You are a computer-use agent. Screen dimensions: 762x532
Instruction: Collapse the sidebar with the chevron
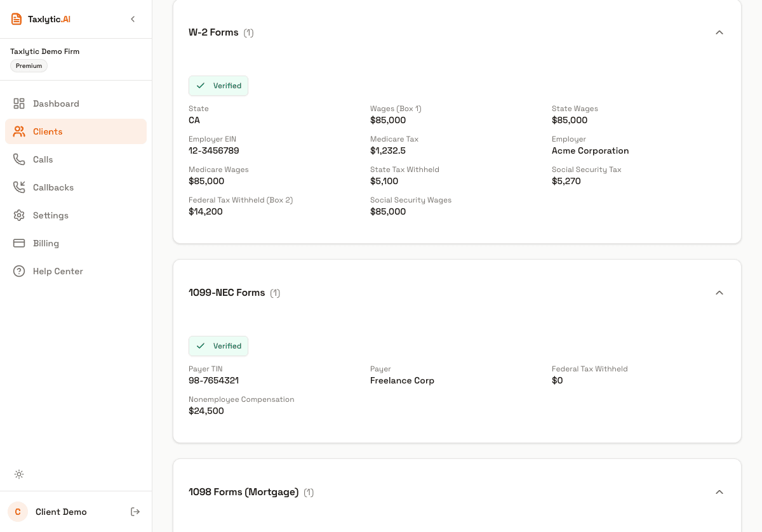click(x=133, y=19)
